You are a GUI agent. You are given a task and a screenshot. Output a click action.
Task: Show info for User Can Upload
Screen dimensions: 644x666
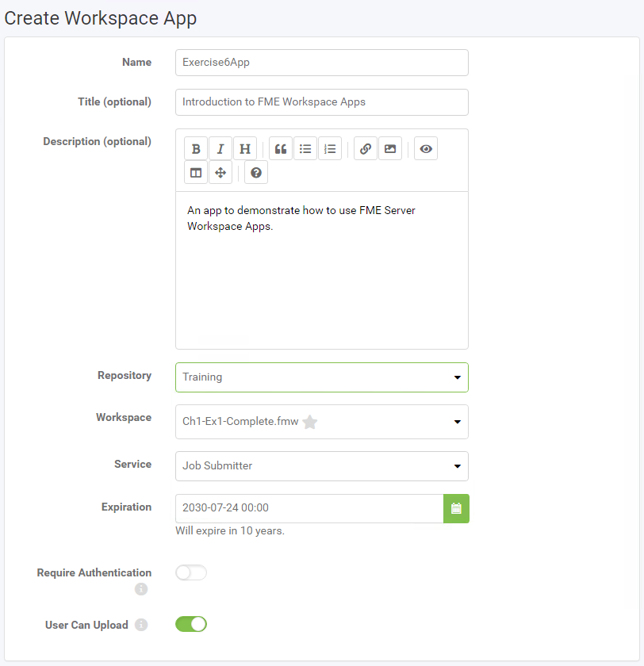click(x=141, y=625)
